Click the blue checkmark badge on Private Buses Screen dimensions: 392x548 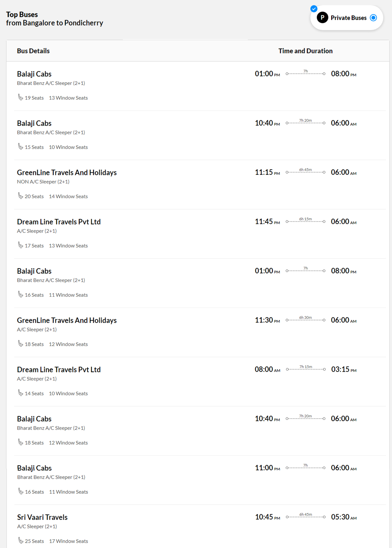click(x=314, y=9)
